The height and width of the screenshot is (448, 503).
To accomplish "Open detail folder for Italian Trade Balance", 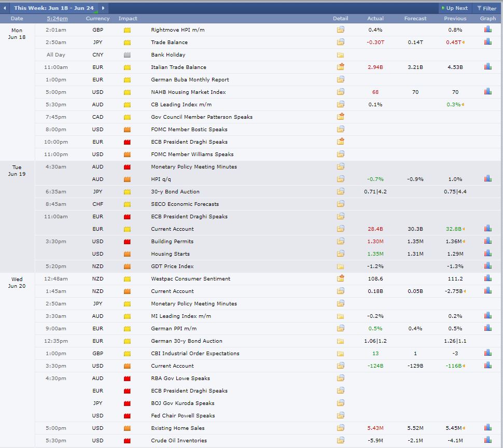I will click(x=340, y=67).
